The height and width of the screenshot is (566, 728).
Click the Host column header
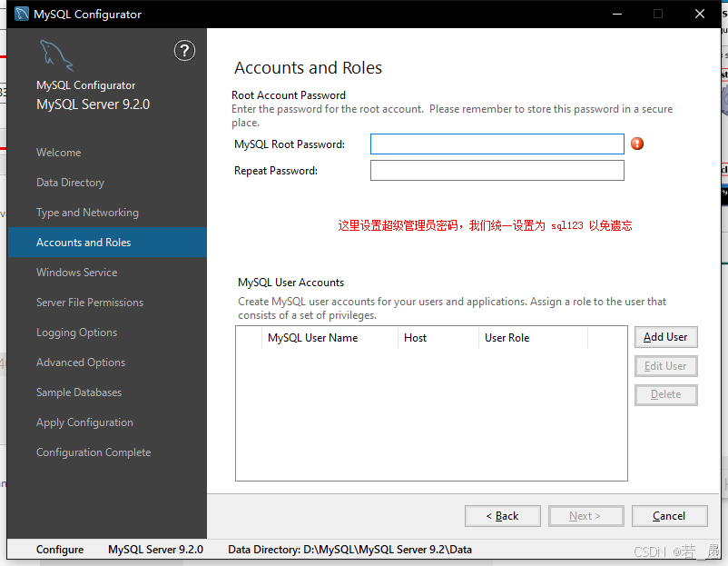pyautogui.click(x=438, y=338)
